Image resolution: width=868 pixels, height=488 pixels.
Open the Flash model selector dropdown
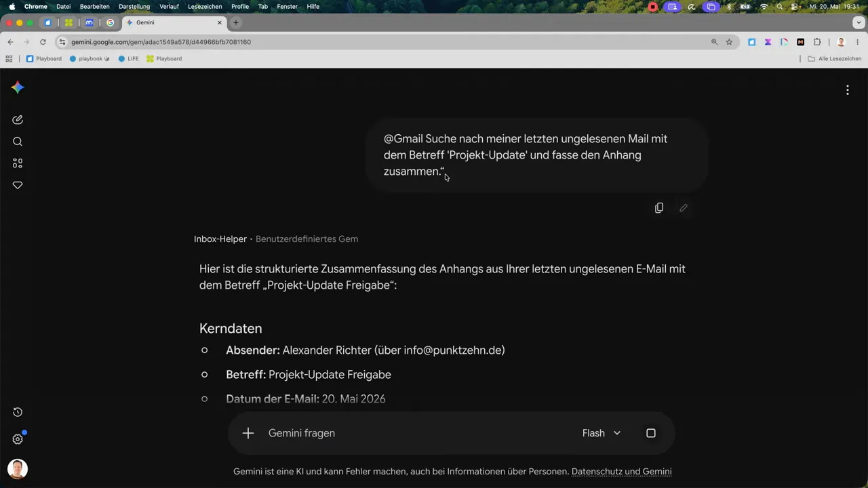(601, 433)
